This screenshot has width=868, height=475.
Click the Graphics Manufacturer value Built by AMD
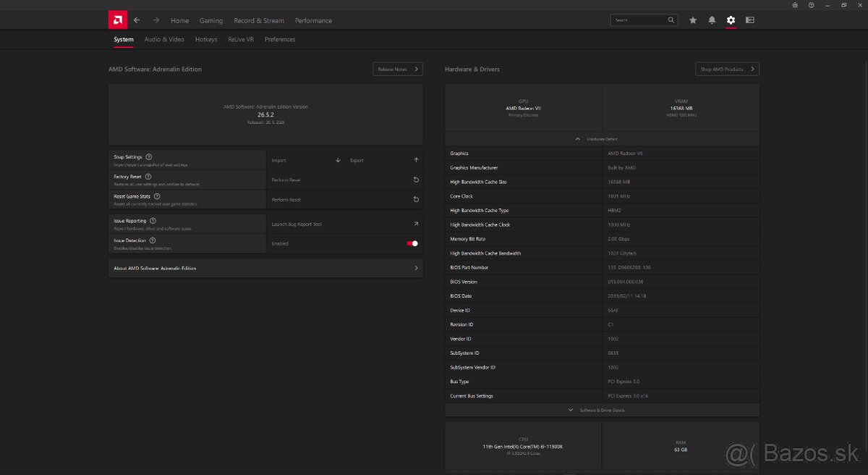(622, 168)
